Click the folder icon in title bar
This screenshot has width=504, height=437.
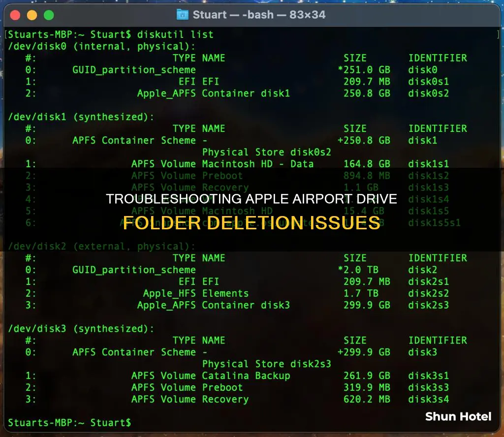[x=183, y=15]
